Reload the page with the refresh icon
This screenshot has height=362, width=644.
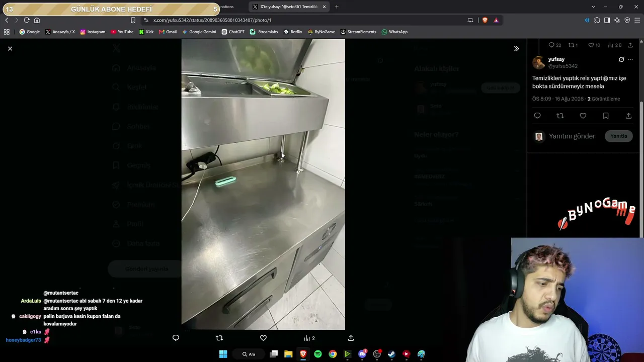pyautogui.click(x=27, y=20)
